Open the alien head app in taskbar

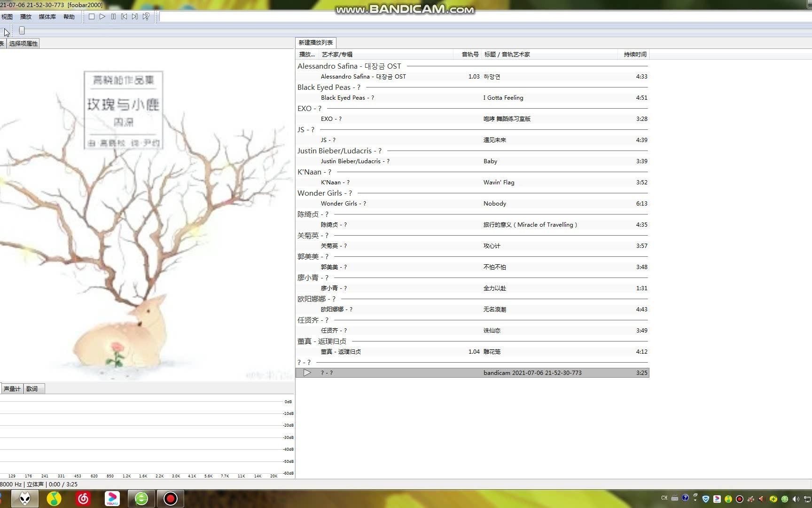25,498
